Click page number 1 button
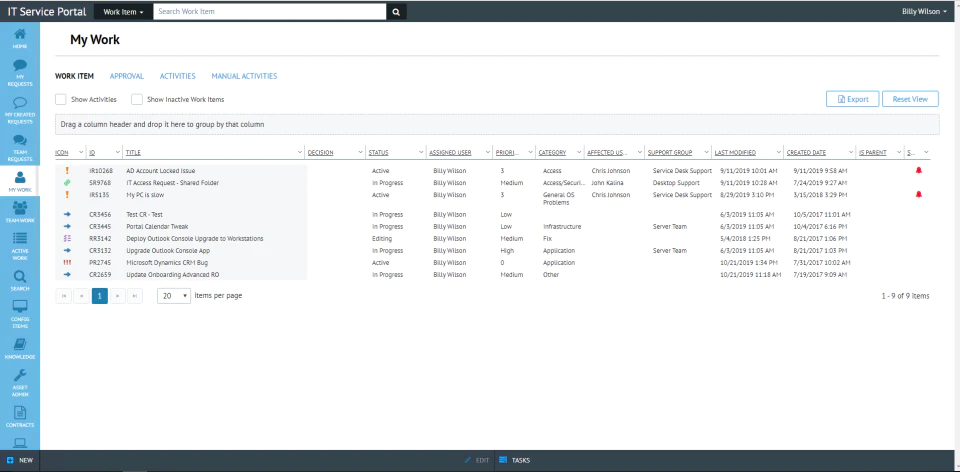The image size is (960, 472). click(100, 296)
